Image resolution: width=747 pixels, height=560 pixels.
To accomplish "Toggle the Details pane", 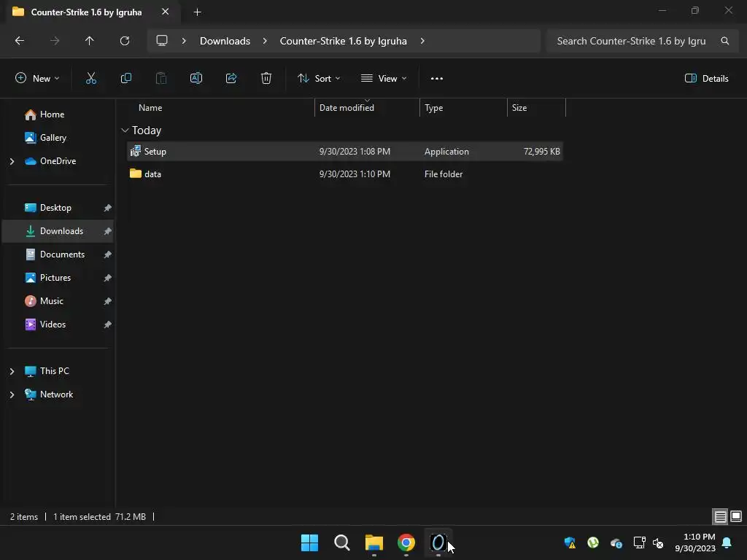I will pyautogui.click(x=706, y=79).
